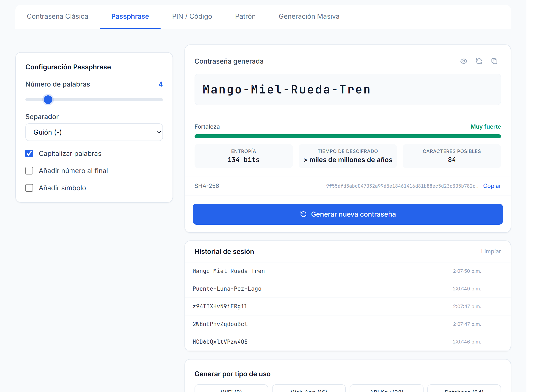536x392 pixels.
Task: Uncheck Capitalizar palabras checkbox
Action: [x=29, y=153]
